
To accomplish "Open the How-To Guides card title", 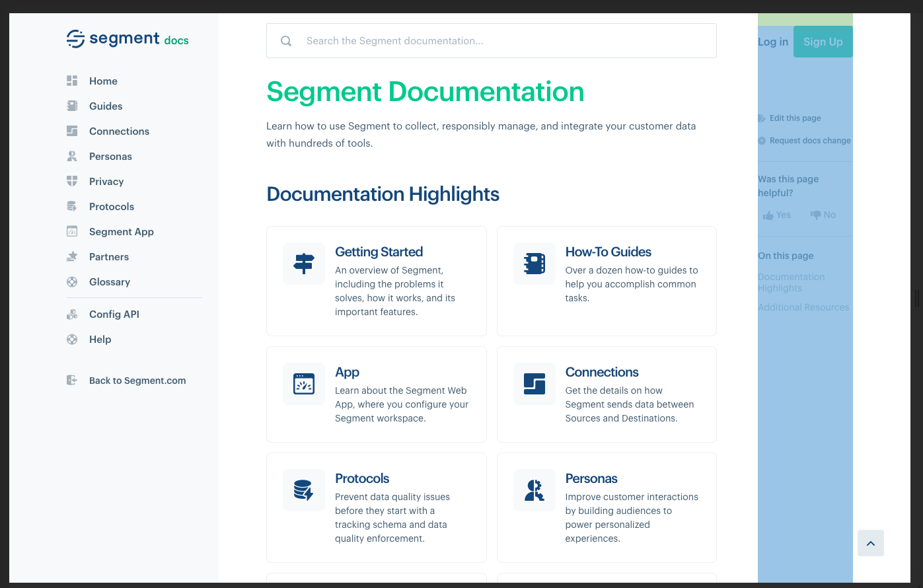I will click(x=608, y=252).
